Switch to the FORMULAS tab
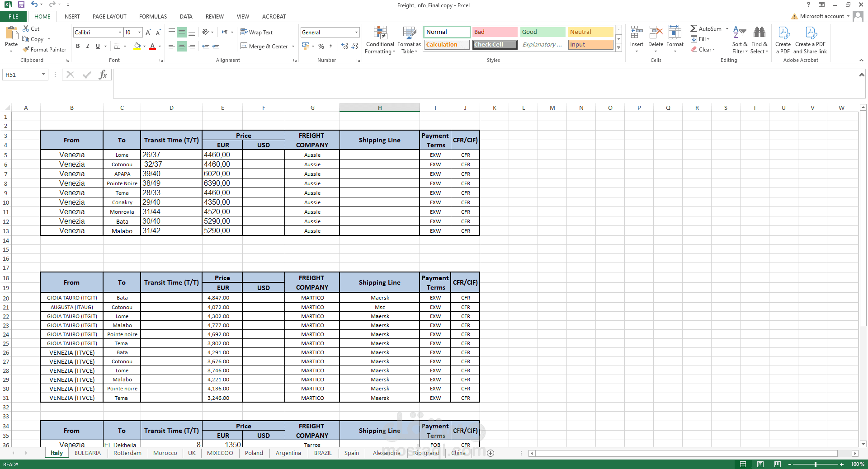 153,17
